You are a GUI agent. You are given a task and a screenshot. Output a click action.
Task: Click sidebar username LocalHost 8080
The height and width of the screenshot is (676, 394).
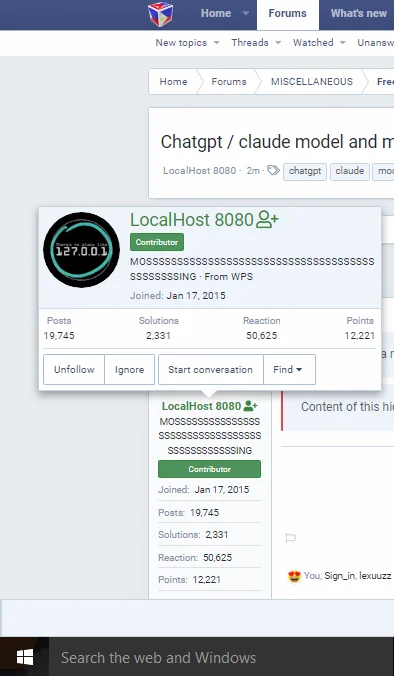tap(201, 406)
